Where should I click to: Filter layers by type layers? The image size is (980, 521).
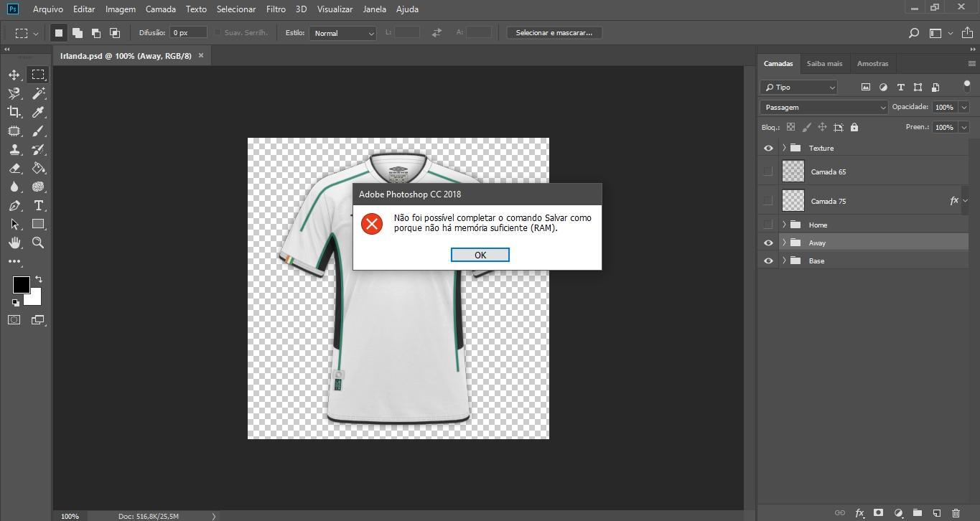(x=900, y=87)
